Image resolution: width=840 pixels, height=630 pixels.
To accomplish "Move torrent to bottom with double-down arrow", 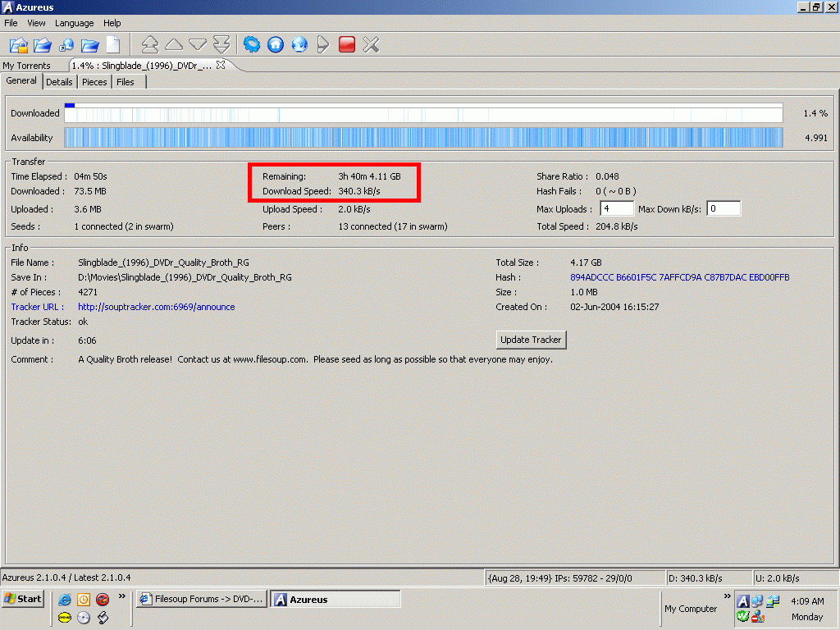I will click(x=221, y=44).
